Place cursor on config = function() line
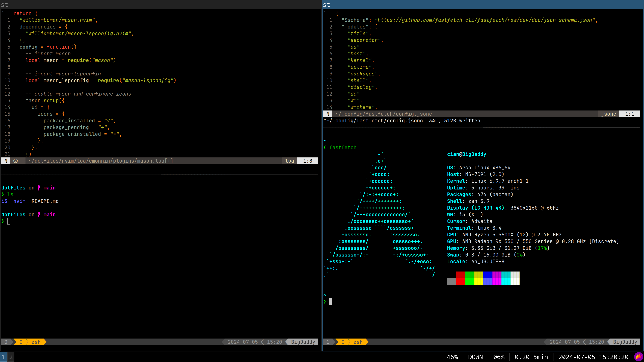 48,47
